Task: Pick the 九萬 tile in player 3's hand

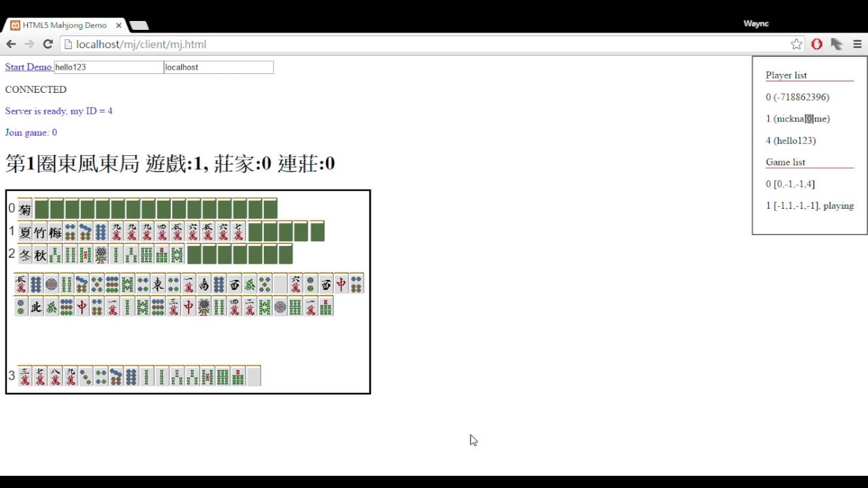Action: (x=71, y=375)
